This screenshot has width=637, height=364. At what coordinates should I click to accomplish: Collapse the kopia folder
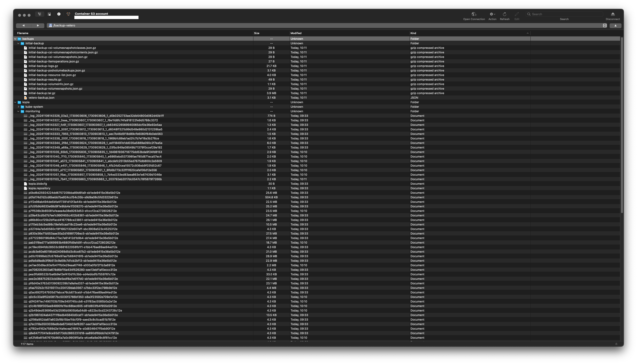(15, 102)
